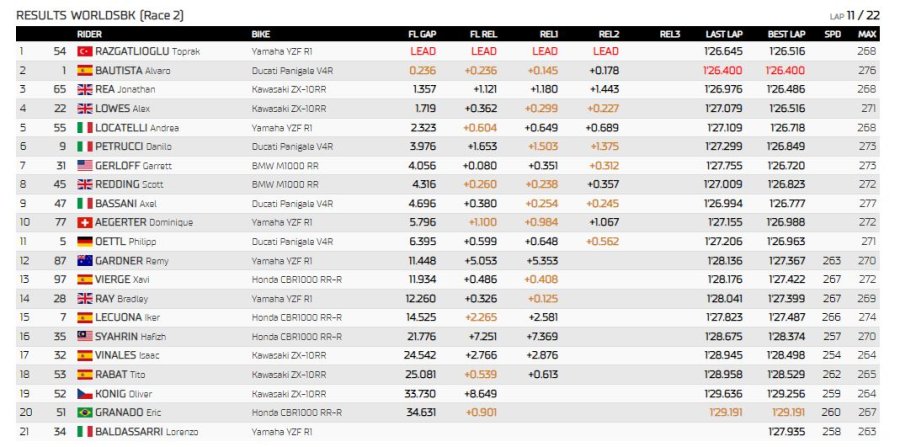This screenshot has width=900, height=447.
Task: Click Syahrin's SPD value 257
Action: (832, 336)
